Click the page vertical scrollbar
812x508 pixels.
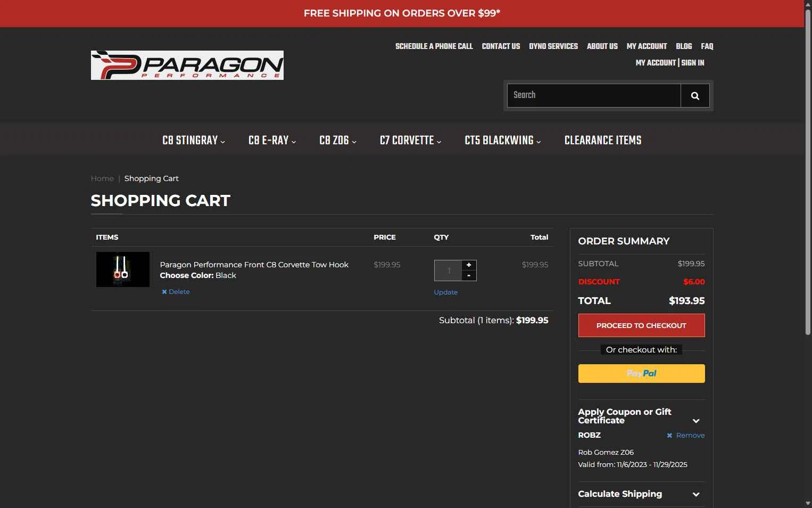pos(808,173)
